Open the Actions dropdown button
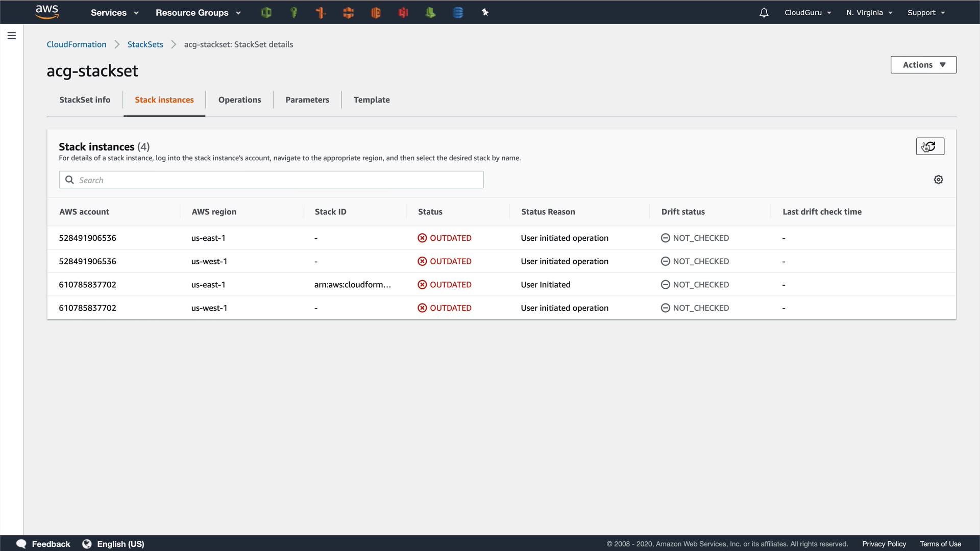The image size is (980, 551). point(923,65)
